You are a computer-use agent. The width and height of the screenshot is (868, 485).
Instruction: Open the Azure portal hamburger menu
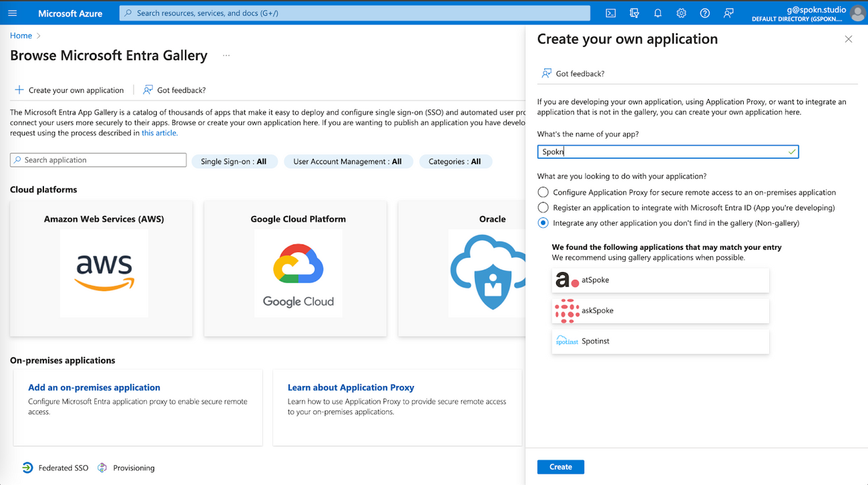[12, 13]
